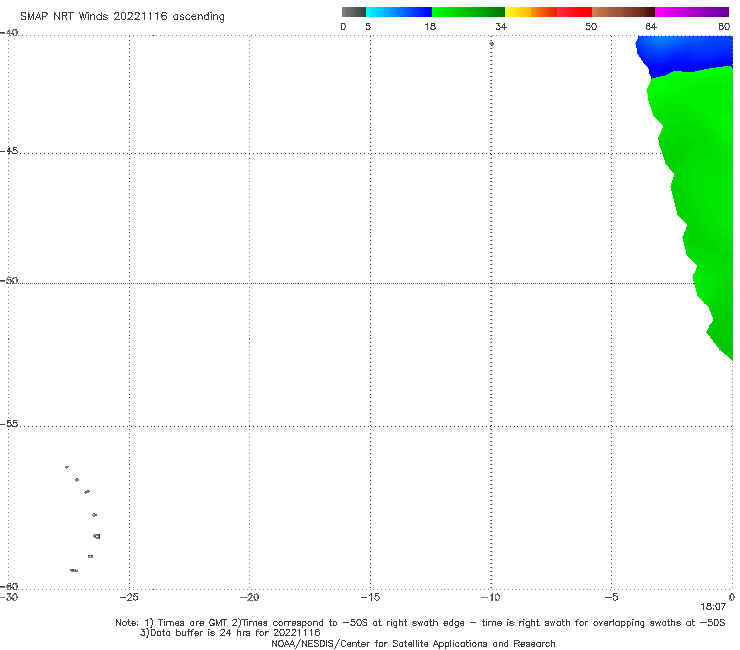This screenshot has height=650, width=740.
Task: Click the brown 50-64 color bar segment
Action: click(x=623, y=12)
